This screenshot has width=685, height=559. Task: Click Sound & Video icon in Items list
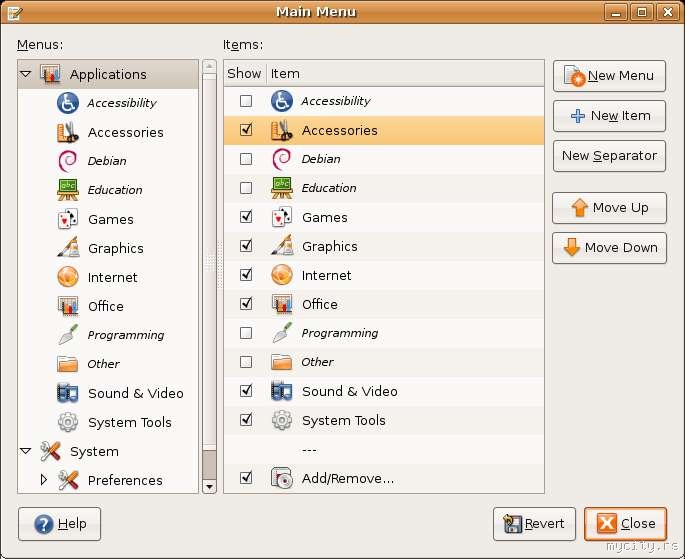point(282,391)
